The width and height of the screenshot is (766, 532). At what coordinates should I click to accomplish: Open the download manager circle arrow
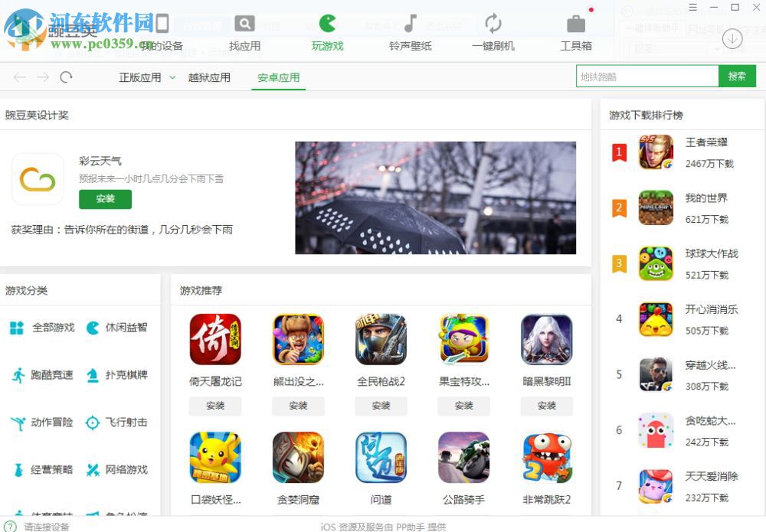pyautogui.click(x=732, y=38)
